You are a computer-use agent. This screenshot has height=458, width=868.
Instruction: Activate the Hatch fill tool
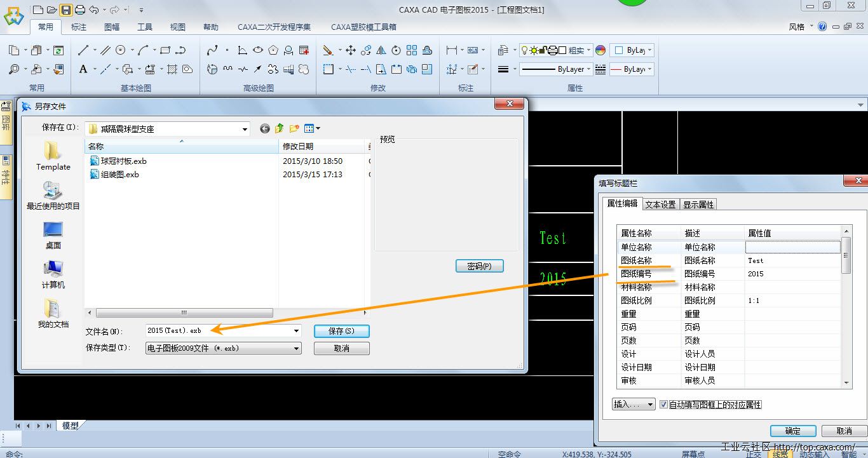(172, 69)
